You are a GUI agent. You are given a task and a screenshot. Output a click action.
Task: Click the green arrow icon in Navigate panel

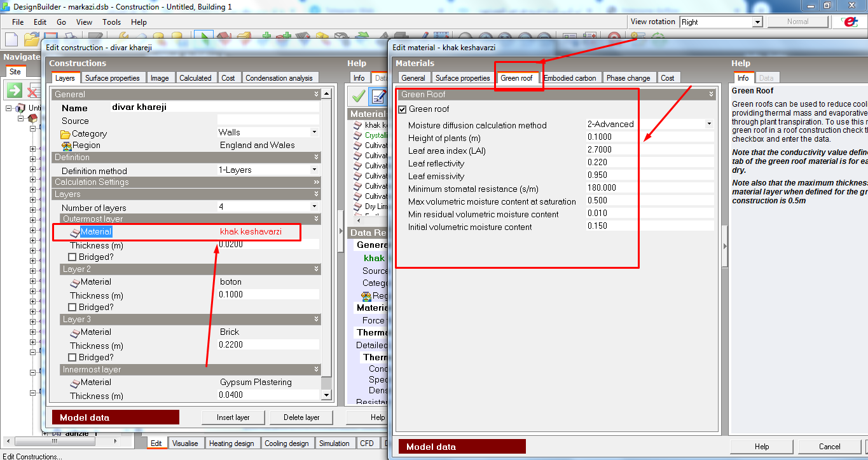click(x=15, y=90)
